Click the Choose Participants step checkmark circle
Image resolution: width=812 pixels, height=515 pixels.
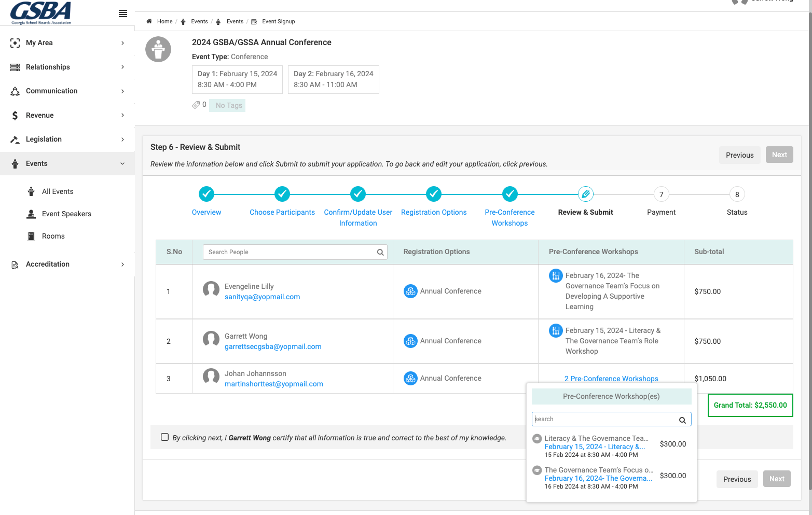[282, 194]
